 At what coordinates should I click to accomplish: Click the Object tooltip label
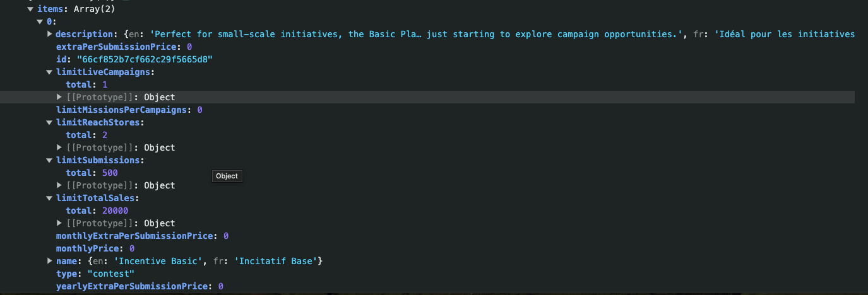pos(227,176)
